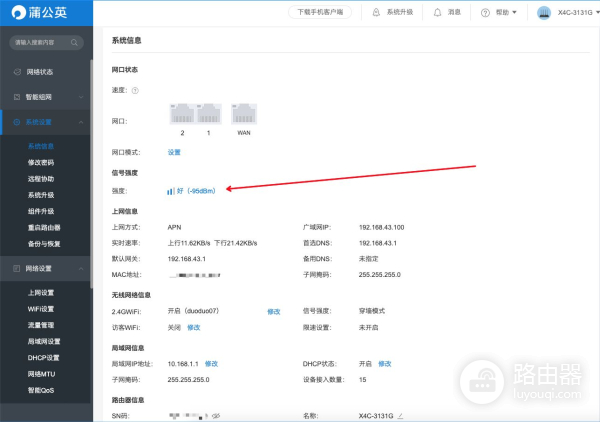Screen dimensions: 600x422
Task: Click 子网掩码 value in 上网信息
Action: click(x=380, y=275)
